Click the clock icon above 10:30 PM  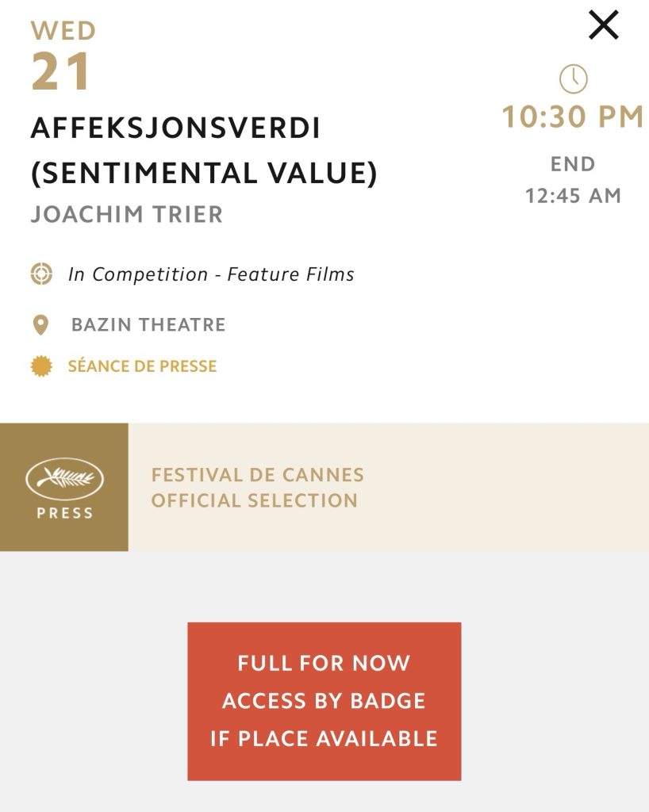(x=573, y=79)
